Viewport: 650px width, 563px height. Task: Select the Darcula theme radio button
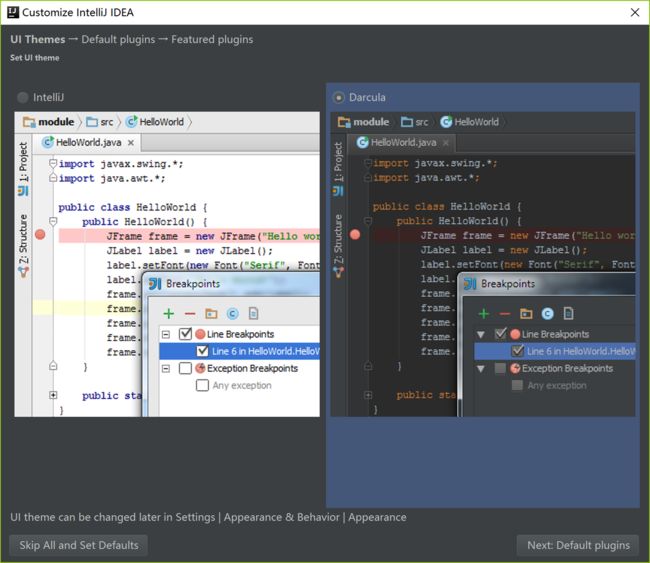tap(338, 97)
